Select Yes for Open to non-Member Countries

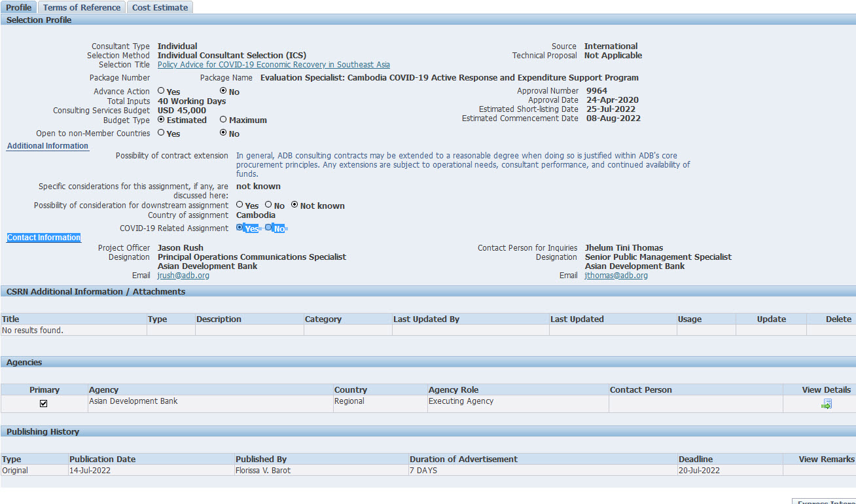[x=161, y=133]
